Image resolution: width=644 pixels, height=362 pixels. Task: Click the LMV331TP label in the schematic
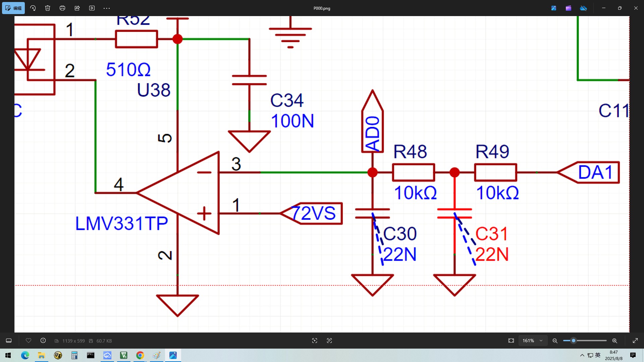[x=121, y=224]
